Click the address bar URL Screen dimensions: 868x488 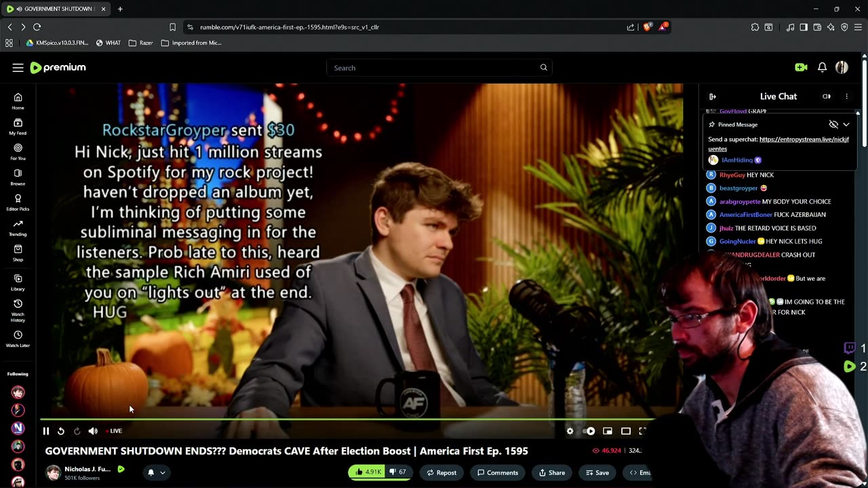[290, 27]
